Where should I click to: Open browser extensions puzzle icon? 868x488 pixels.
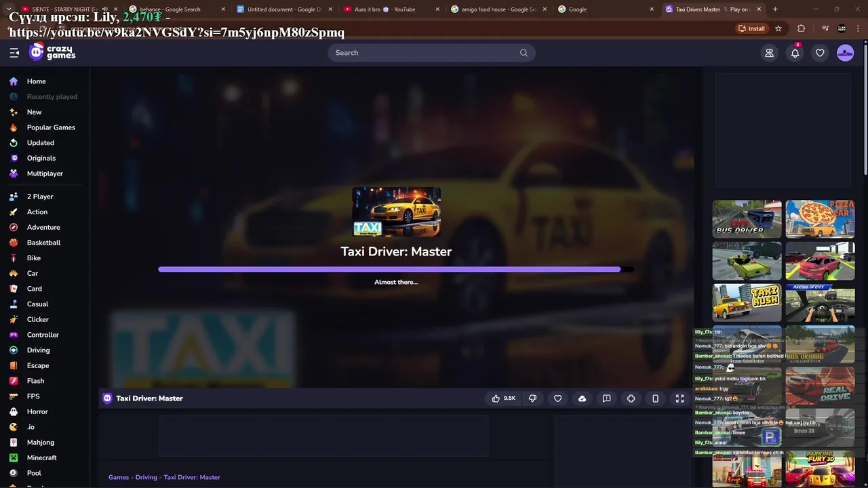(x=802, y=28)
